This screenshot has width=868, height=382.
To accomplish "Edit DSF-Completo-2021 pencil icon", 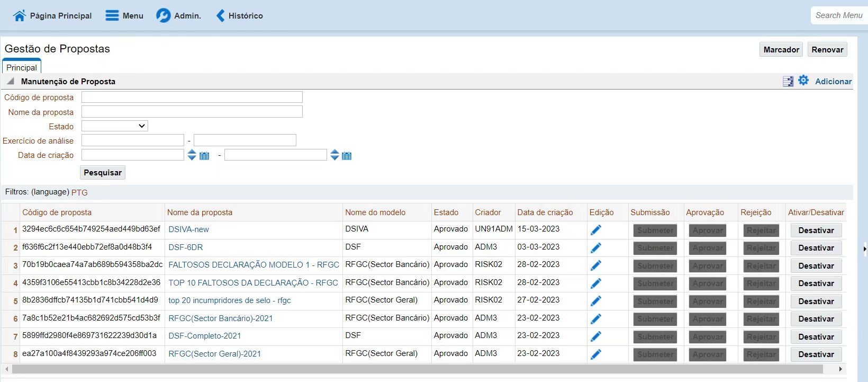I will (x=596, y=336).
